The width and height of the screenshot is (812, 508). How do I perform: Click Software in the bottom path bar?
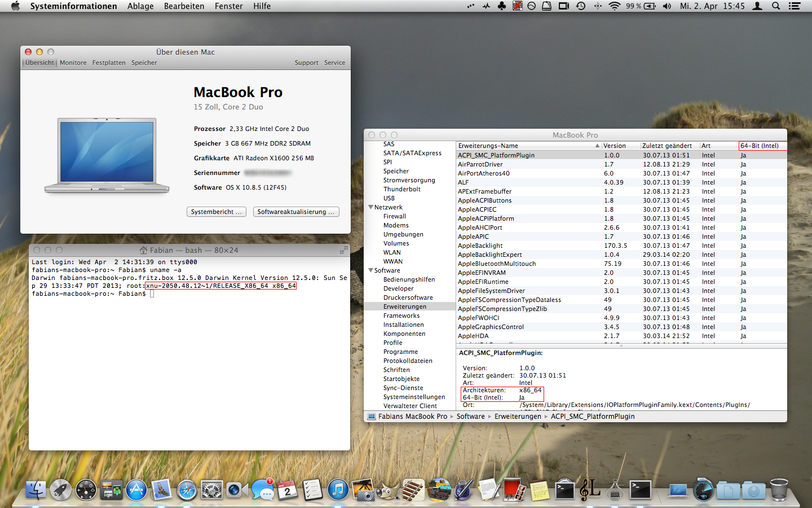[x=470, y=417]
